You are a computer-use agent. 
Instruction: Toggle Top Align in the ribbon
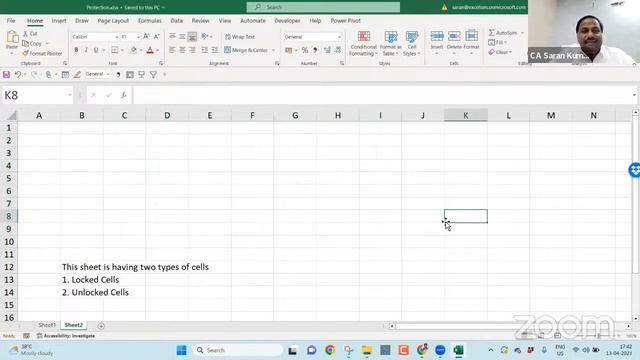pos(172,37)
